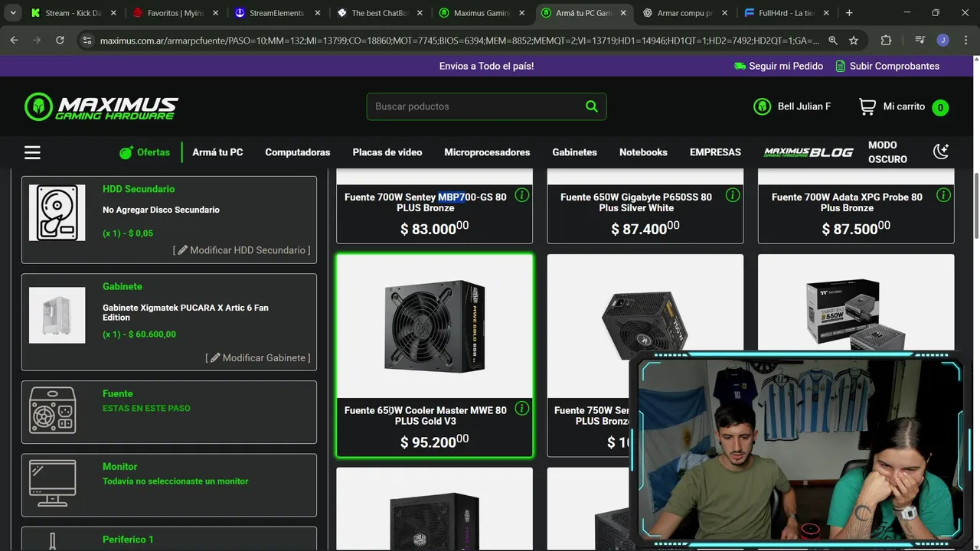Image resolution: width=980 pixels, height=551 pixels.
Task: Click Mi carrito link
Action: (904, 106)
